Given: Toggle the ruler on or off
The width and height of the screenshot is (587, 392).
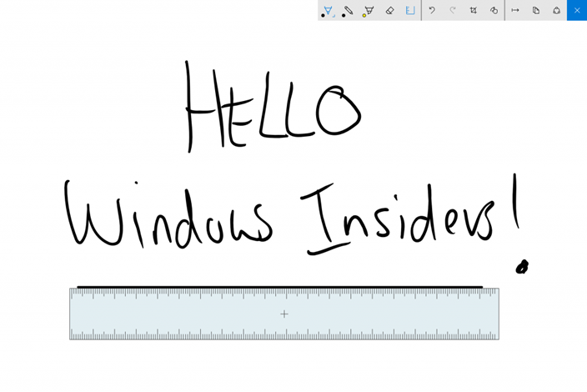Looking at the screenshot, I should 410,11.
